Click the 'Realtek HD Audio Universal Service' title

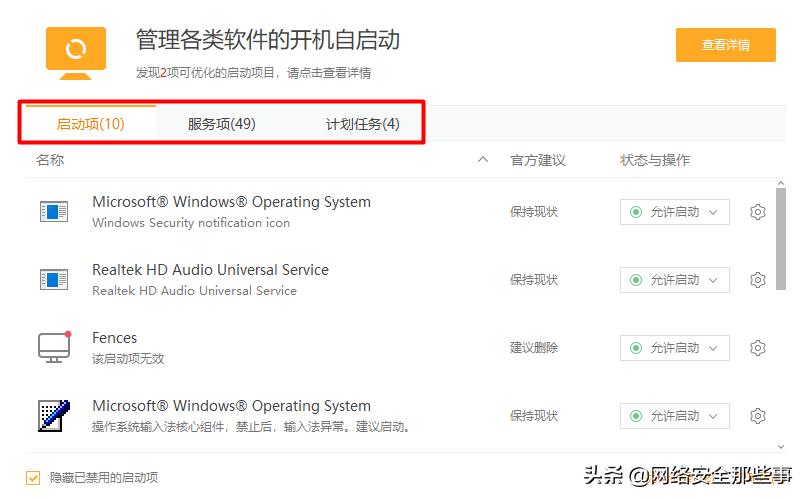210,270
